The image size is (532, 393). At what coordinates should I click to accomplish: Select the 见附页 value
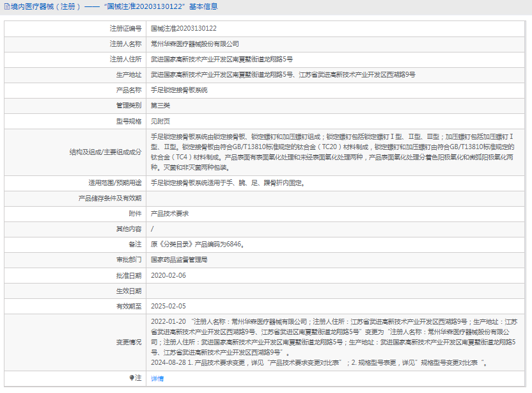[160, 121]
